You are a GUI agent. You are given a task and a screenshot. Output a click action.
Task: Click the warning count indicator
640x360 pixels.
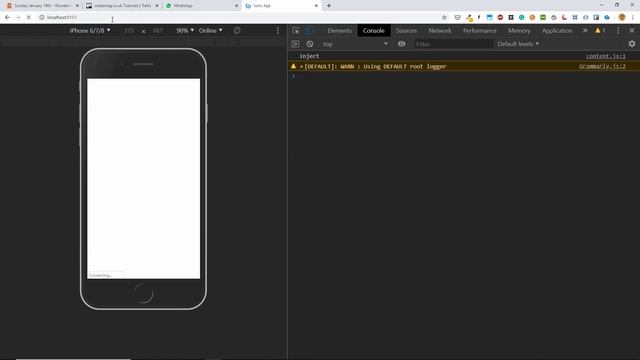(600, 31)
